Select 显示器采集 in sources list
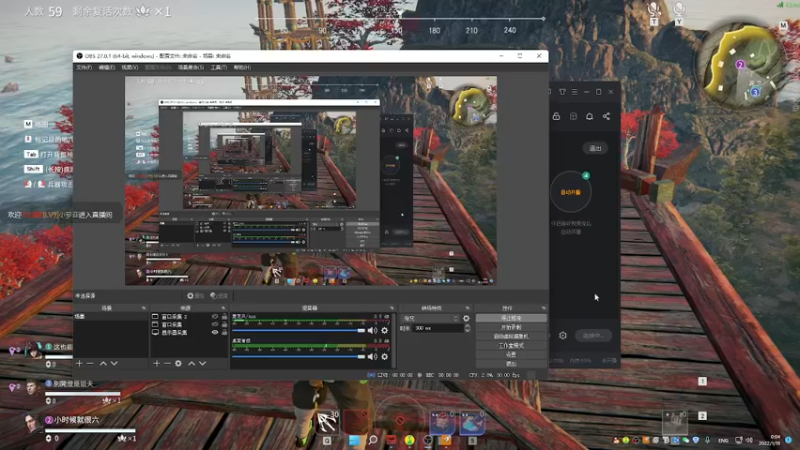 [x=174, y=332]
